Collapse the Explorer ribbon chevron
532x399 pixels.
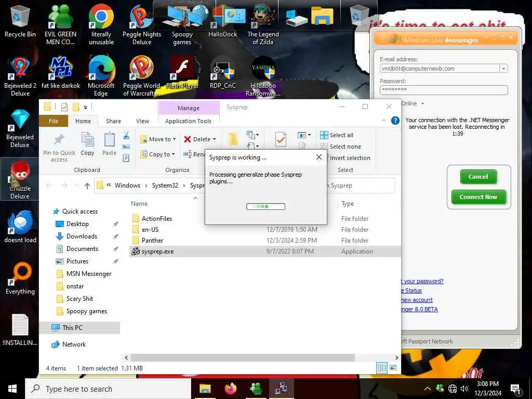pyautogui.click(x=384, y=121)
